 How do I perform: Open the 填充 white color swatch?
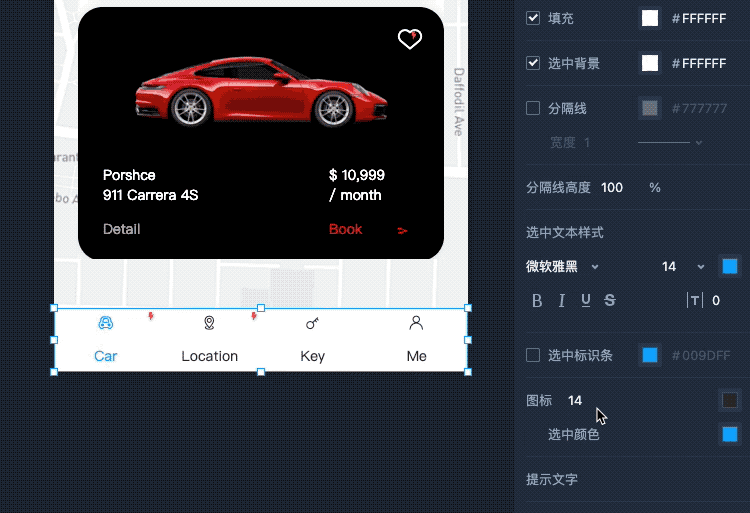(x=650, y=18)
